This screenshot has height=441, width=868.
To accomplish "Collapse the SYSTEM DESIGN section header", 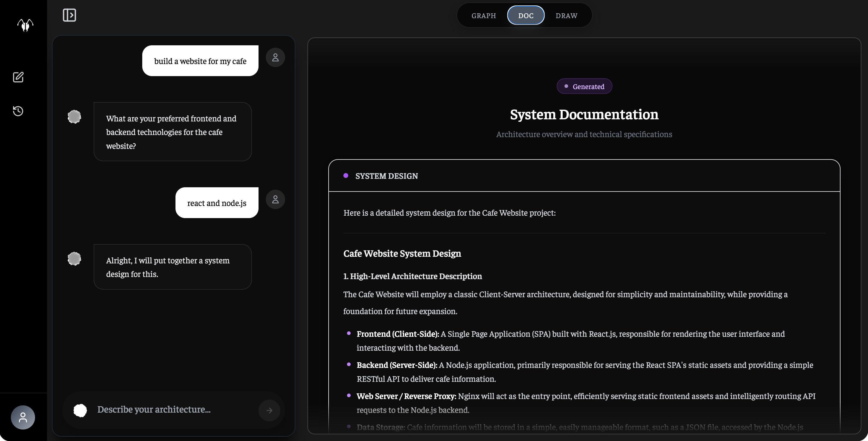I will [x=387, y=176].
